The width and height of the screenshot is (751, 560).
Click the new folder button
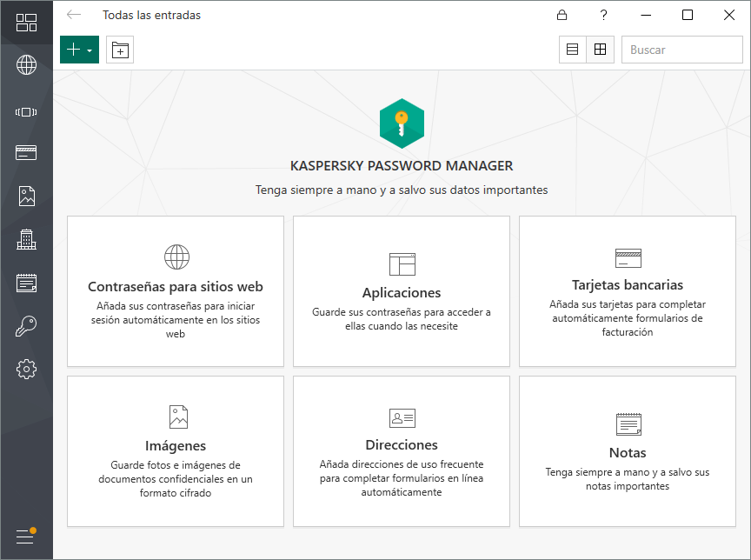(120, 50)
